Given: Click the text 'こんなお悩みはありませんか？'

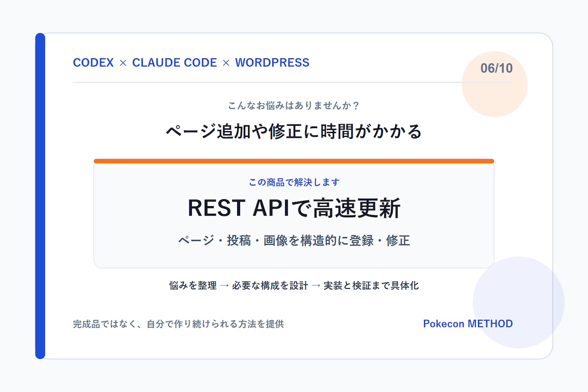Looking at the screenshot, I should (x=294, y=106).
